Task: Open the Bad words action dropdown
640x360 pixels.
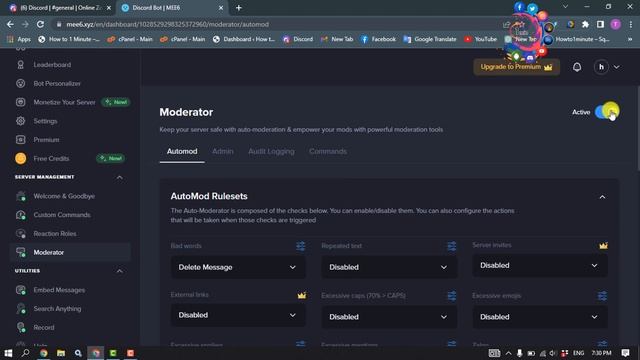Action: click(238, 267)
